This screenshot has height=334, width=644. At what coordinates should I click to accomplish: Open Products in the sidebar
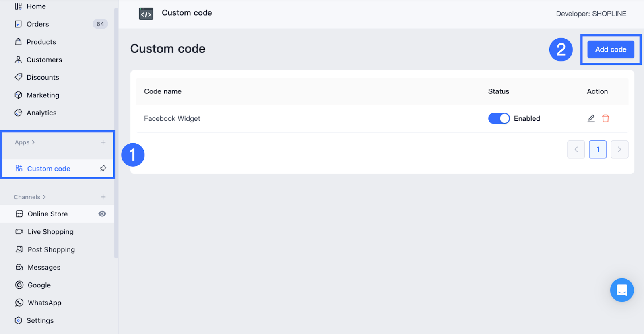[x=41, y=42]
